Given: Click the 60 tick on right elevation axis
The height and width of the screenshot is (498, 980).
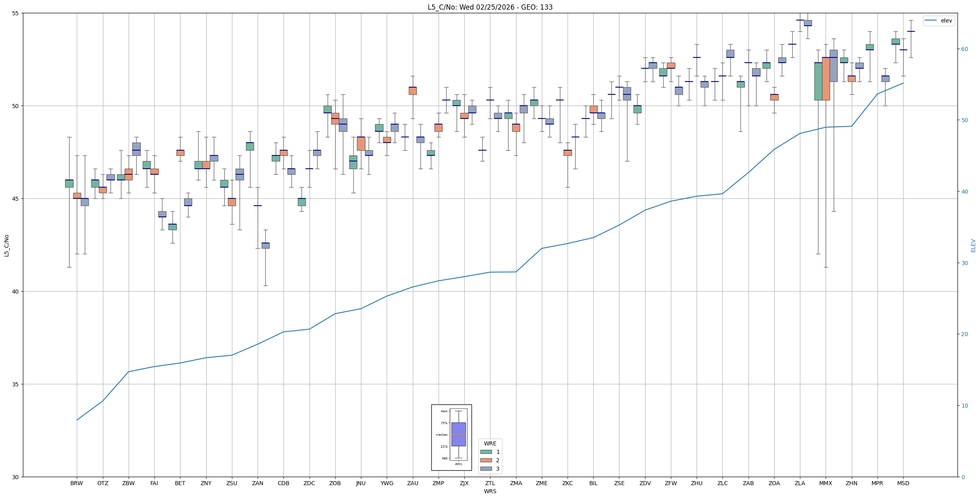Looking at the screenshot, I should pyautogui.click(x=964, y=49).
